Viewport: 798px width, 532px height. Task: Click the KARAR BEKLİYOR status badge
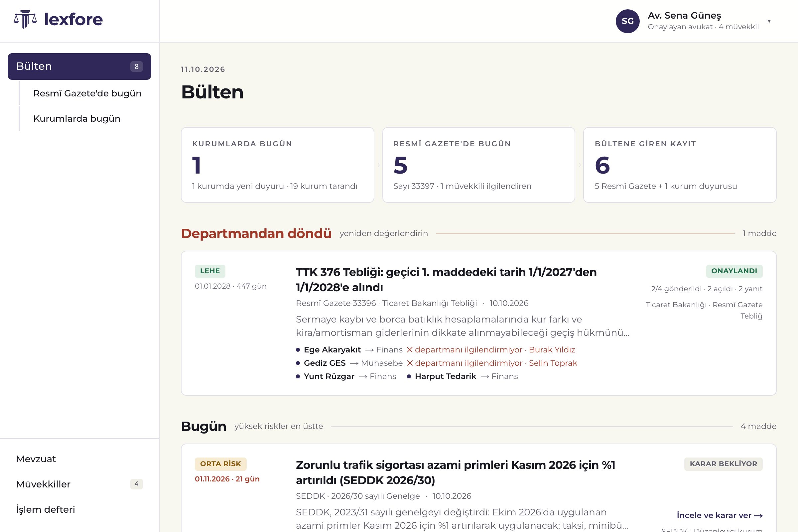[x=724, y=464]
